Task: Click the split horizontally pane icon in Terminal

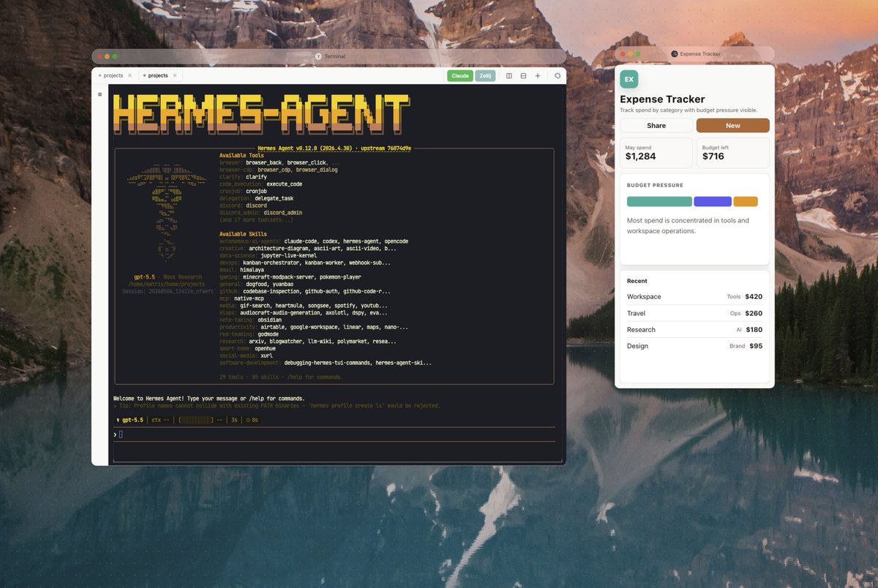Action: 523,75
